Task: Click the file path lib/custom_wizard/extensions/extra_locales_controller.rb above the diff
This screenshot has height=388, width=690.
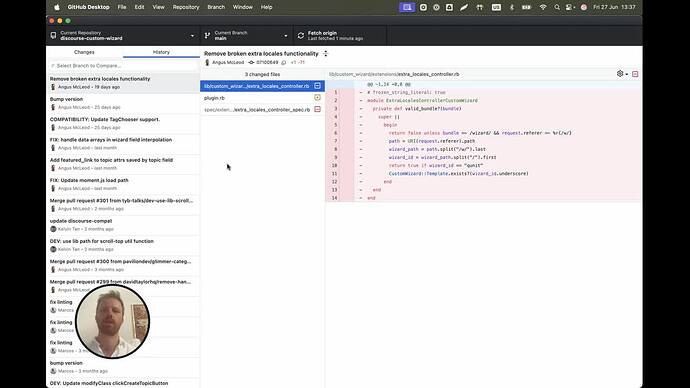Action: point(394,74)
